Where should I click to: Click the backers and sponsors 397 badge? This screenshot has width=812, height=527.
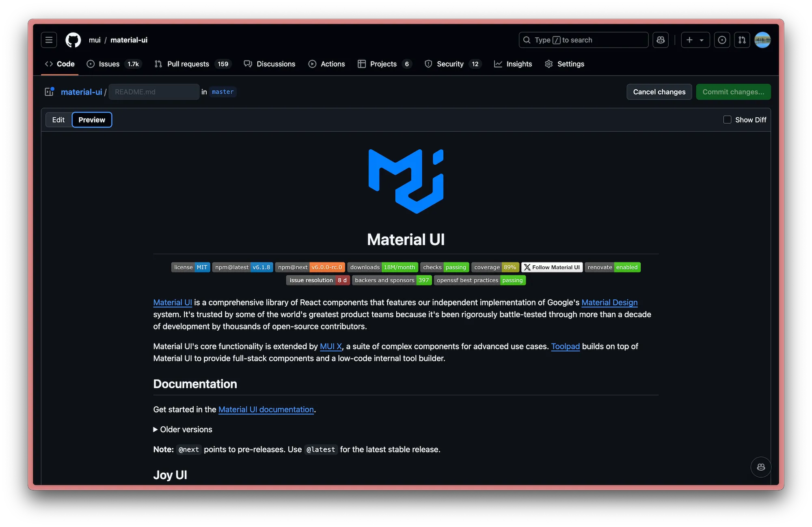[392, 280]
